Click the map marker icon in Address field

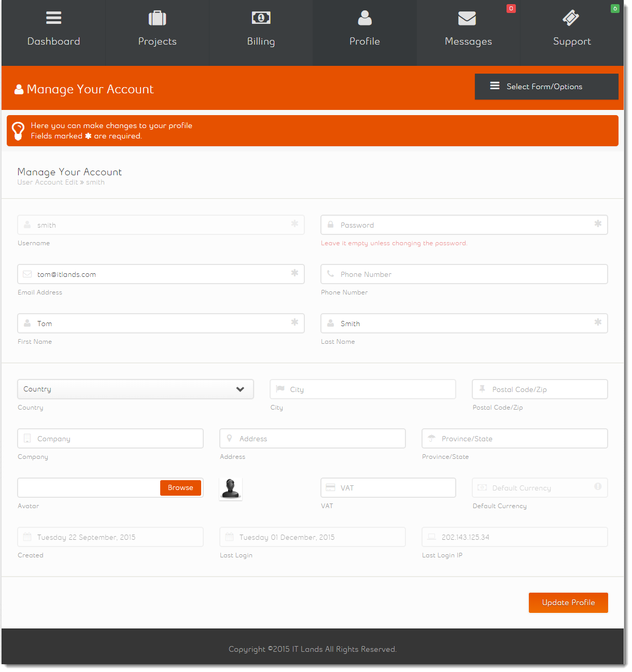click(x=229, y=438)
